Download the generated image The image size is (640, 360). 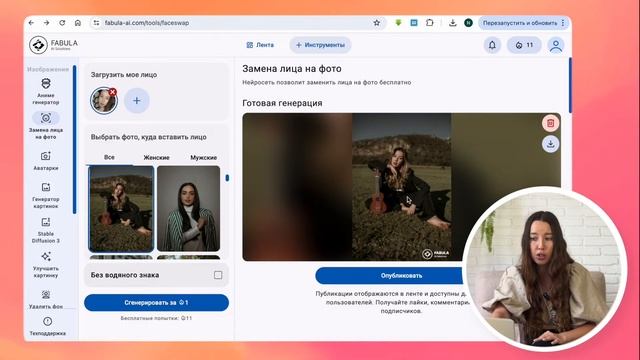pyautogui.click(x=550, y=144)
